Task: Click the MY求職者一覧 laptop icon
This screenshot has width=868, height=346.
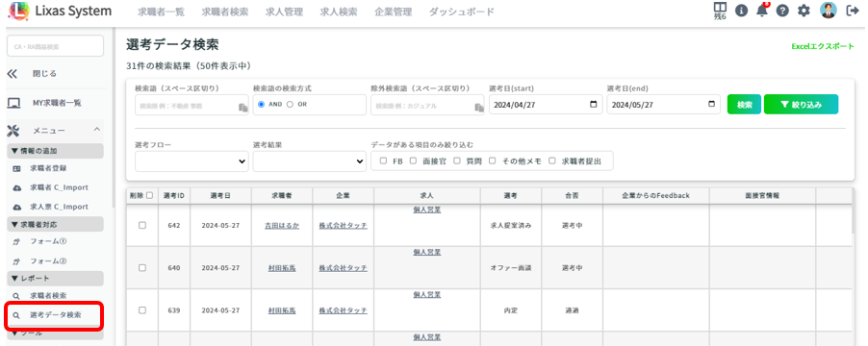Action: coord(13,102)
